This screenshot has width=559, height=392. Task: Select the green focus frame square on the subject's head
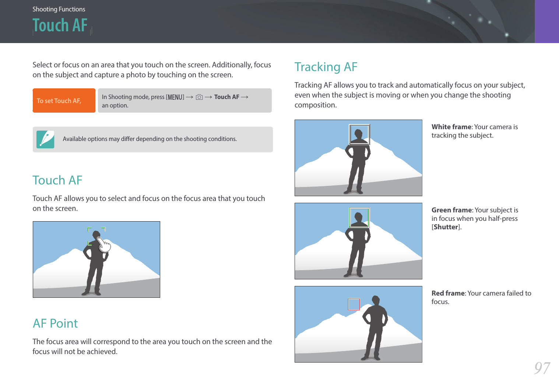click(359, 218)
